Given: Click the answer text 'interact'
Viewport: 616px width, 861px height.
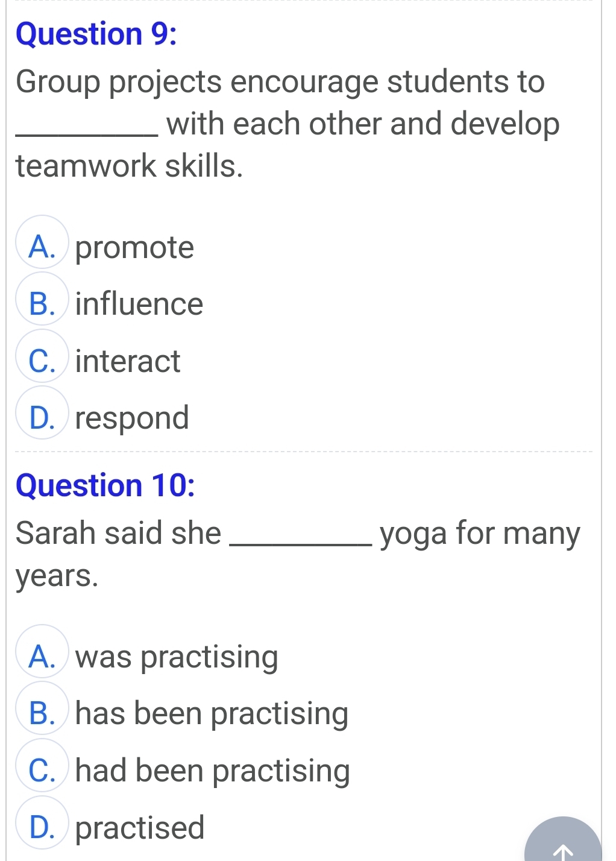Looking at the screenshot, I should pos(128,361).
